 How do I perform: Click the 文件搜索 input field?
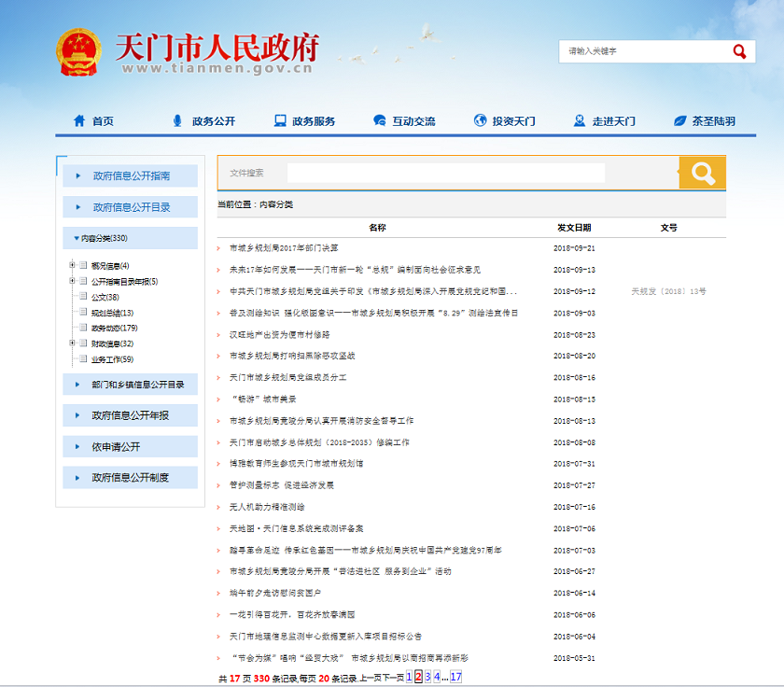coord(445,173)
